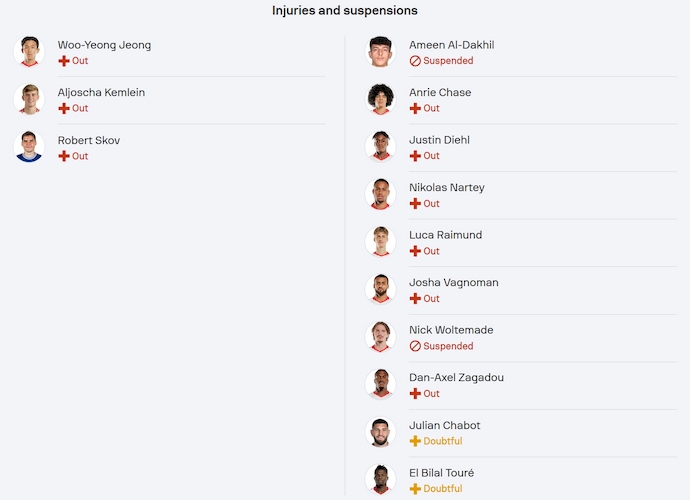The width and height of the screenshot is (690, 500).
Task: Click Aljoscha Kemlein's player photo
Action: [29, 99]
